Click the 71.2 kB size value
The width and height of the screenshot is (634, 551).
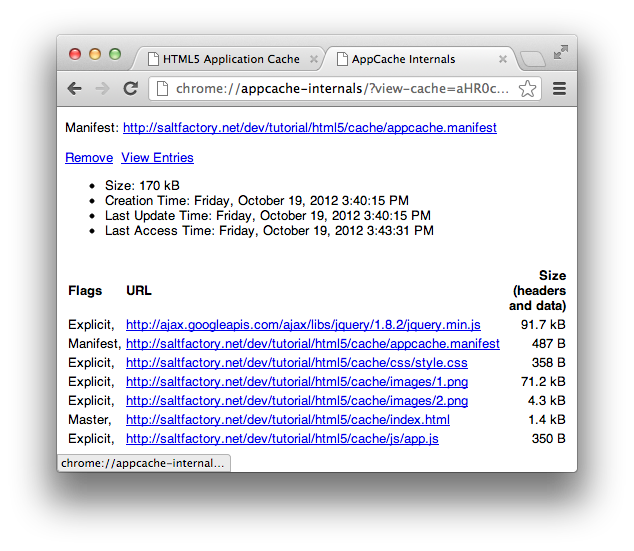click(x=543, y=382)
